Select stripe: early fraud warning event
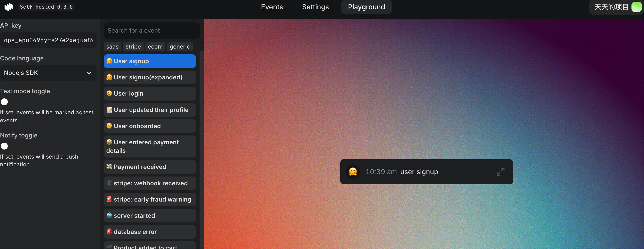This screenshot has height=249, width=644. [150, 200]
